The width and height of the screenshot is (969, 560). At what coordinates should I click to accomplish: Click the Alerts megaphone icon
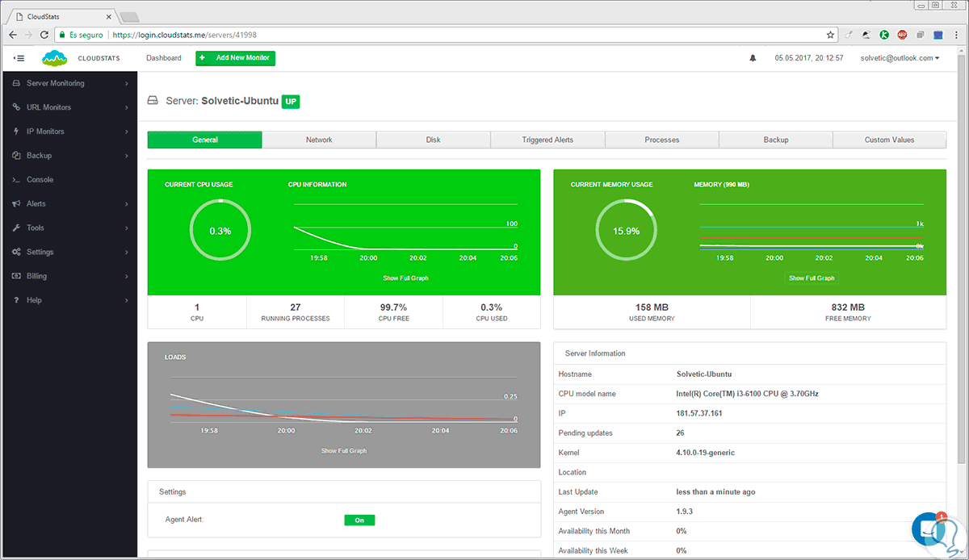tap(16, 204)
